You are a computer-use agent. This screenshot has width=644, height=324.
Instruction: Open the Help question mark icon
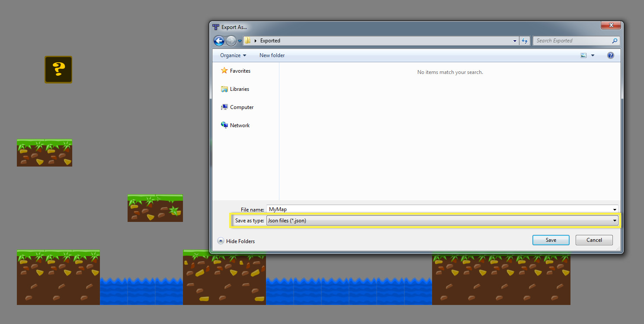pyautogui.click(x=610, y=55)
